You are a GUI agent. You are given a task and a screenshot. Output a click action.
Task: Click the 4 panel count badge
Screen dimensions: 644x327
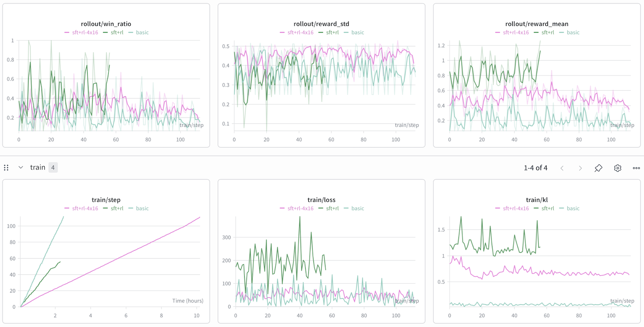pos(52,167)
